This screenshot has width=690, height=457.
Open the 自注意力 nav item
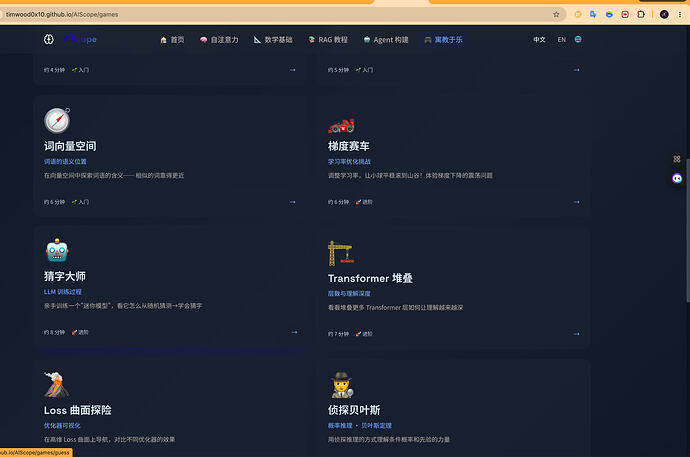219,40
